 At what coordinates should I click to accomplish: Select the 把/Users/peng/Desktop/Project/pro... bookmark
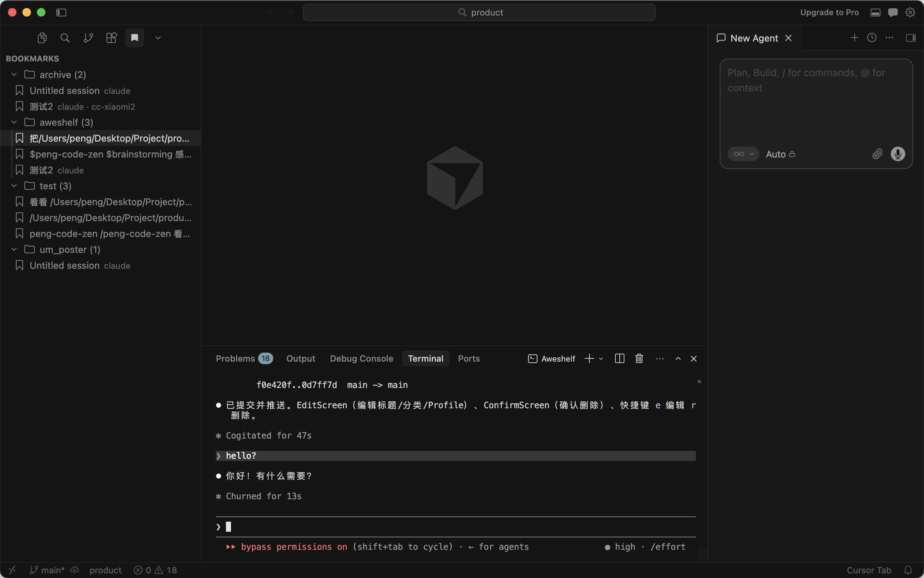click(100, 138)
